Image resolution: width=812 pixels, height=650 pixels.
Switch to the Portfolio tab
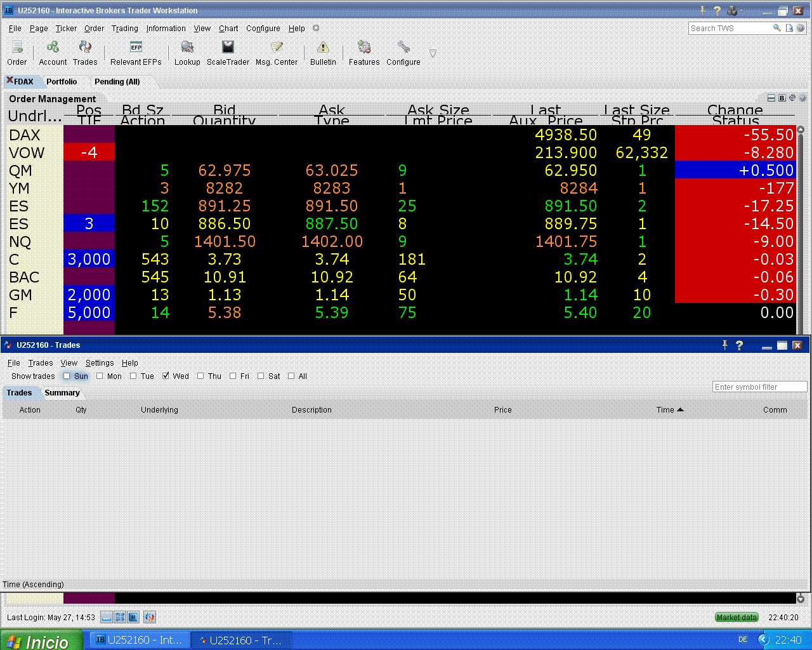point(62,81)
